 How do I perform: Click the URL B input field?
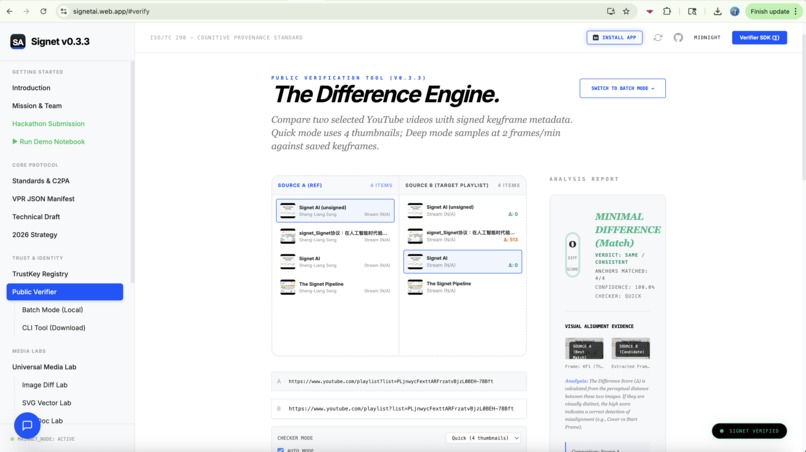pos(399,409)
